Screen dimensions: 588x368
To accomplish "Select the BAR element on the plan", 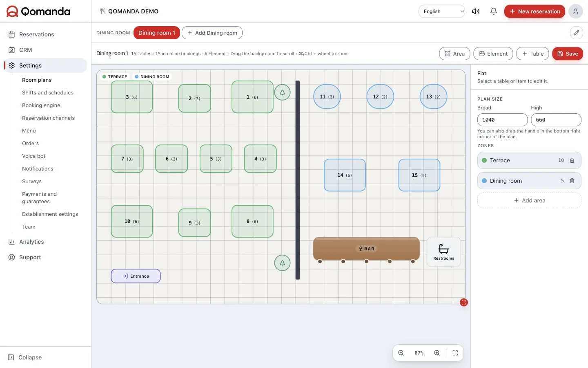I will [366, 249].
